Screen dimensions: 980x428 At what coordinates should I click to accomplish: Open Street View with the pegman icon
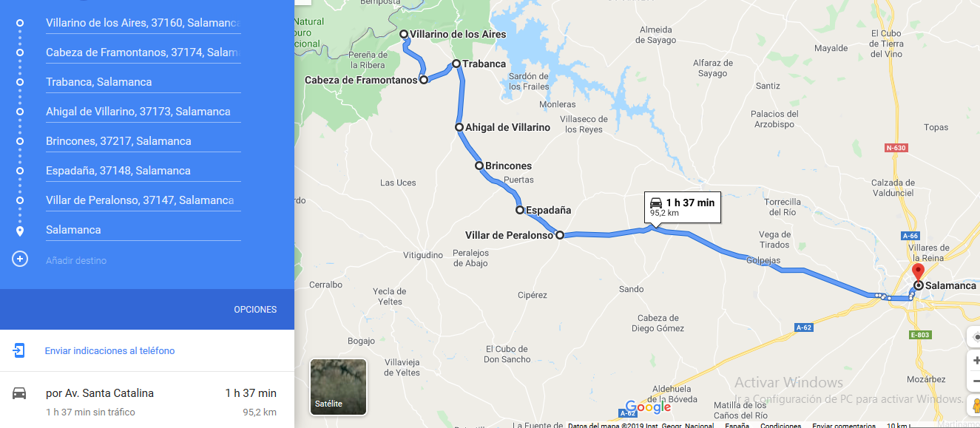tap(975, 404)
